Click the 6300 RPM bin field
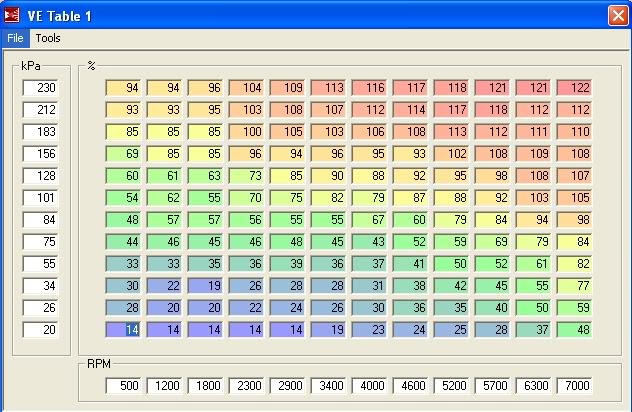 click(534, 386)
